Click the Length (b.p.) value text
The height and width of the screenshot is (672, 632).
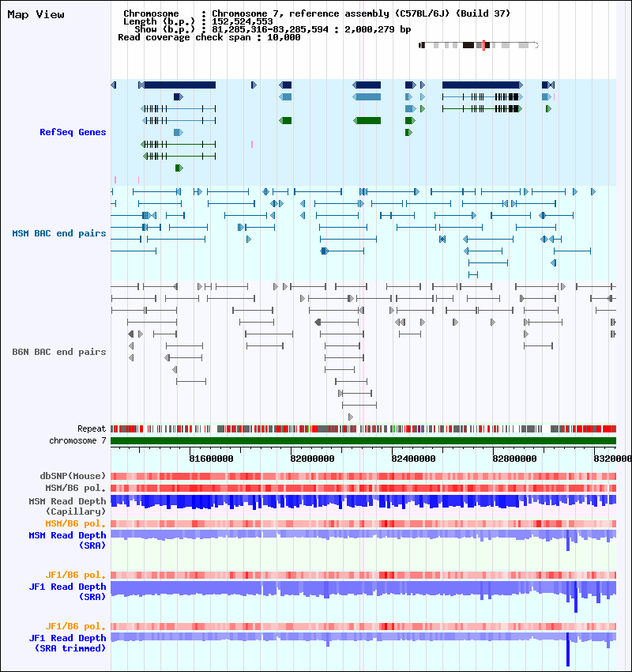tap(243, 21)
